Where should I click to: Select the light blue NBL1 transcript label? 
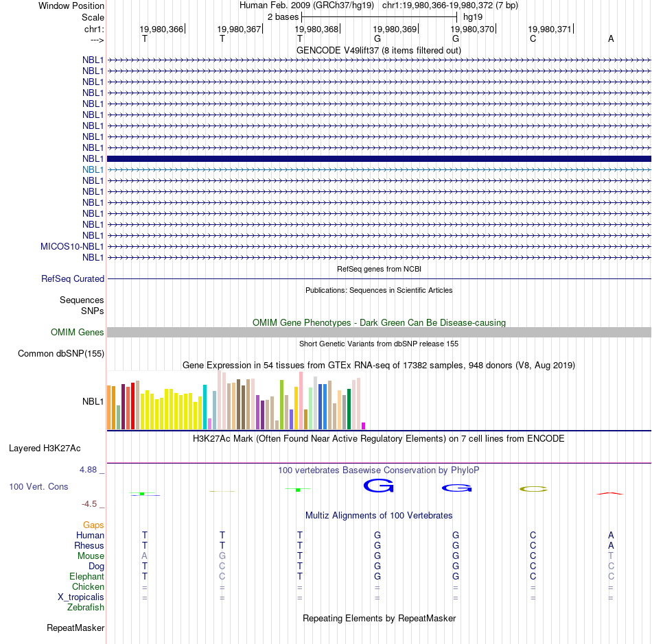point(93,169)
